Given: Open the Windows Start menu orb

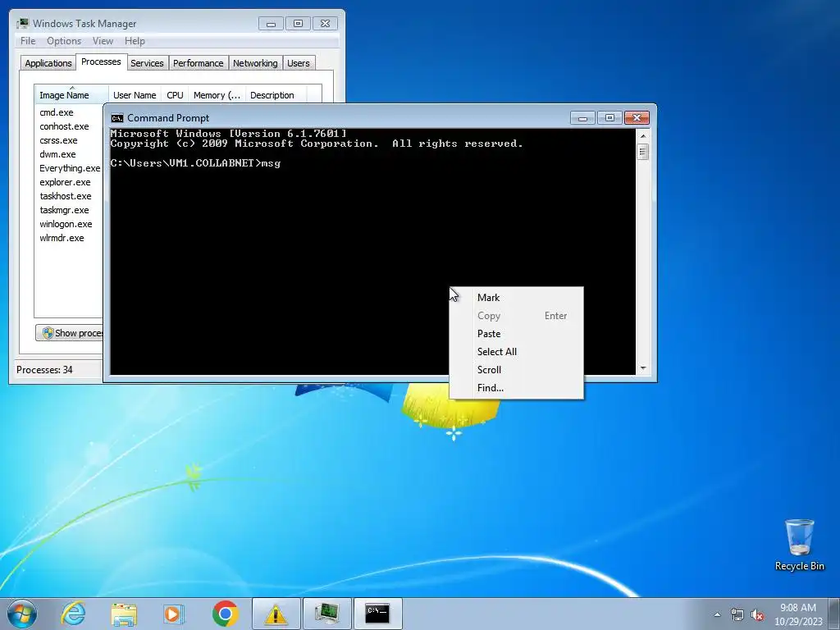Looking at the screenshot, I should coord(22,614).
